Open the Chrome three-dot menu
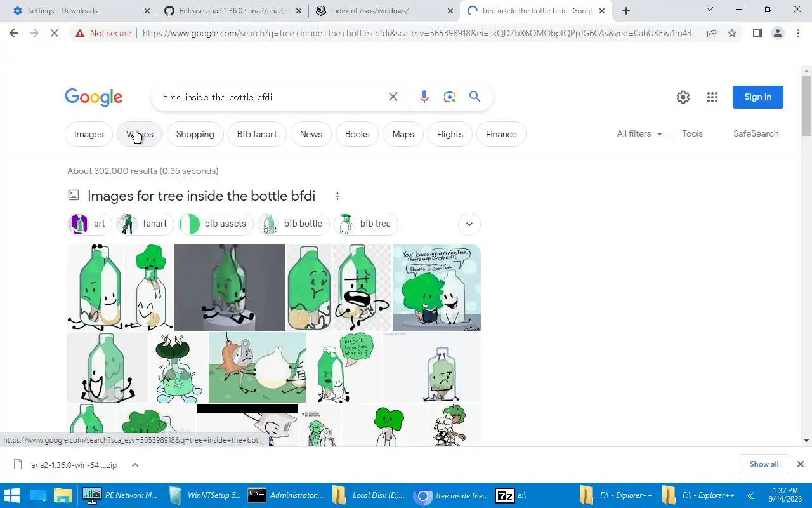This screenshot has width=812, height=508. pyautogui.click(x=798, y=33)
